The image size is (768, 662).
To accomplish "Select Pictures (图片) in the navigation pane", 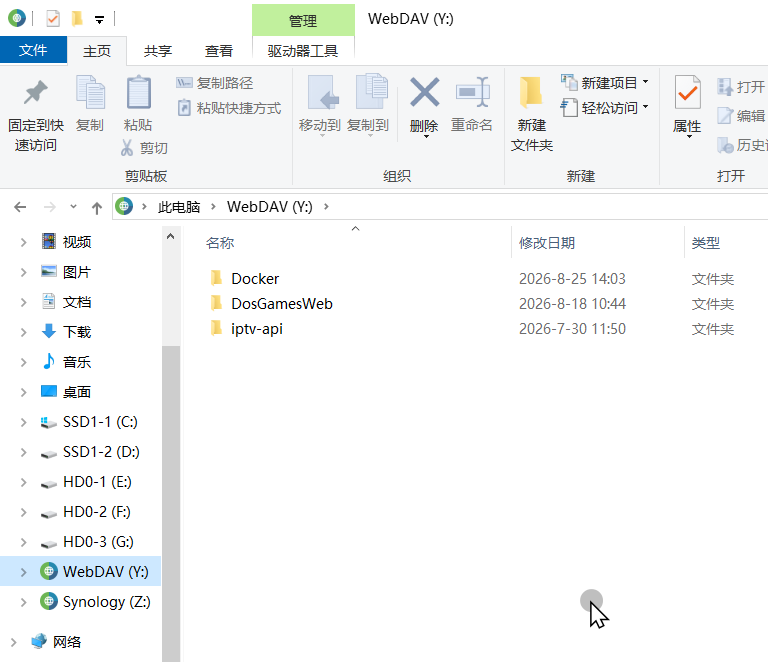I will coord(77,272).
